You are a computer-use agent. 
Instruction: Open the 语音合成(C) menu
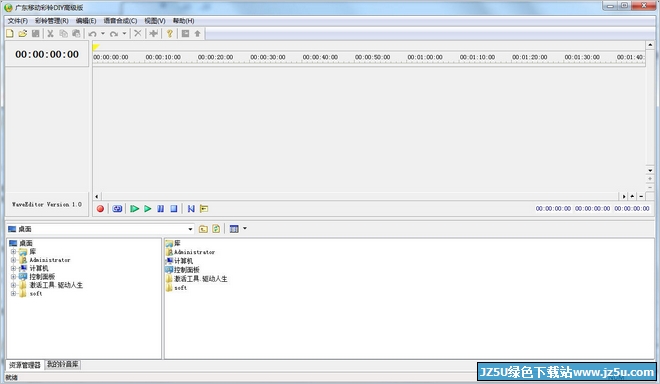120,21
